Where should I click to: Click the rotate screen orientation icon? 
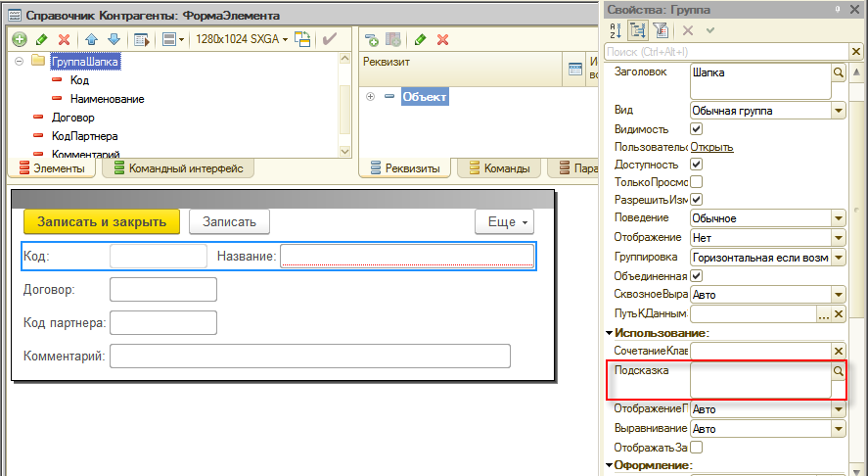302,39
